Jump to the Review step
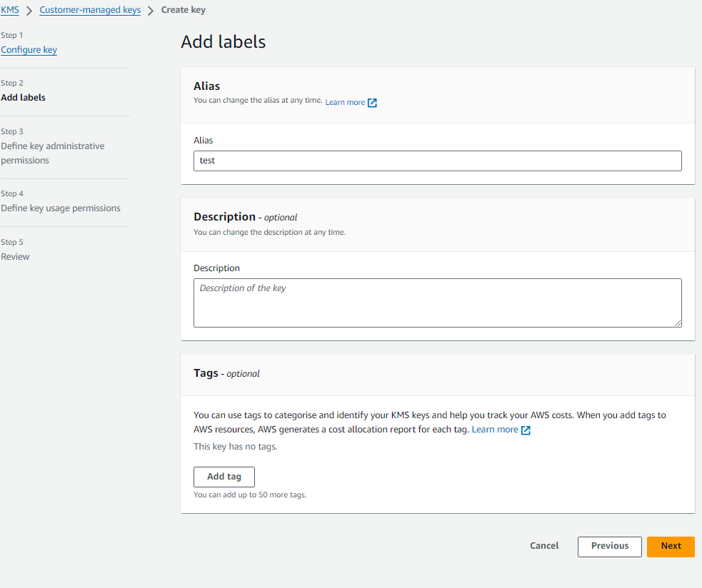 15,257
